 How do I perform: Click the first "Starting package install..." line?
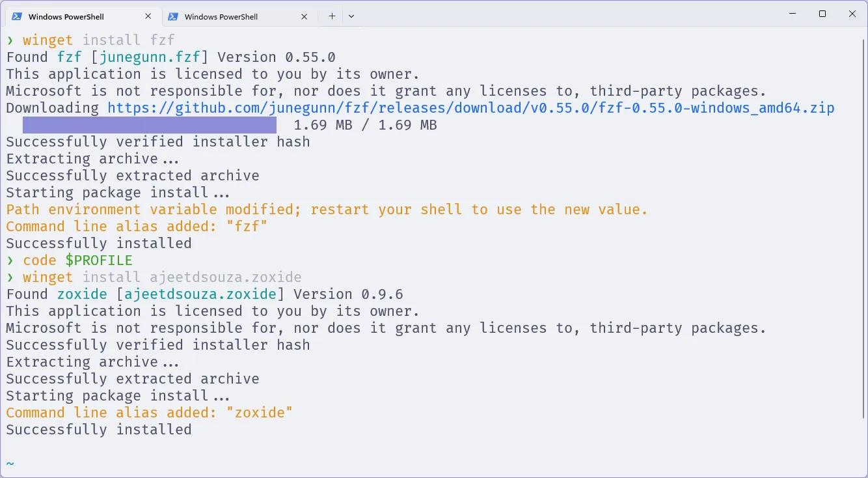(118, 193)
